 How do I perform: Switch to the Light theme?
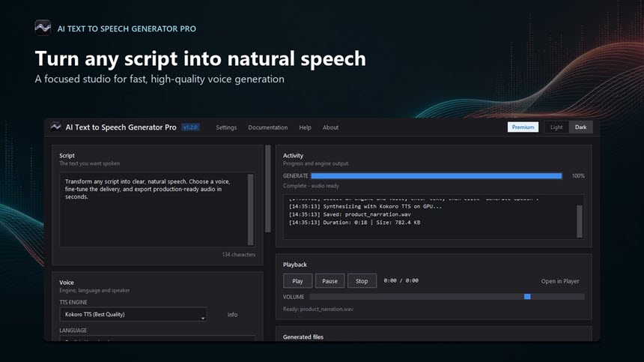[x=556, y=127]
